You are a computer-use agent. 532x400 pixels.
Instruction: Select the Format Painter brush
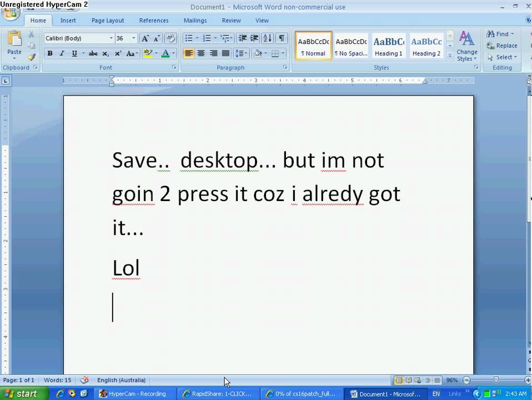(31, 57)
